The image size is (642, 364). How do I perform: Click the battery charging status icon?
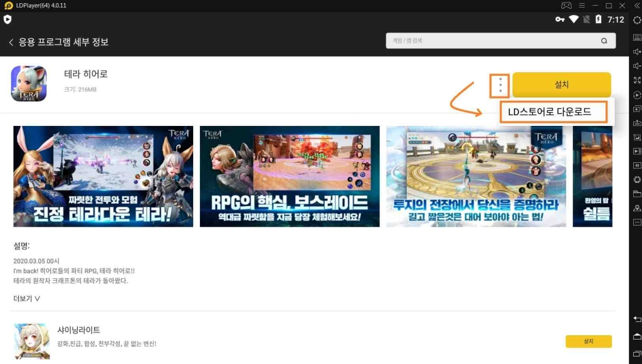(x=598, y=19)
